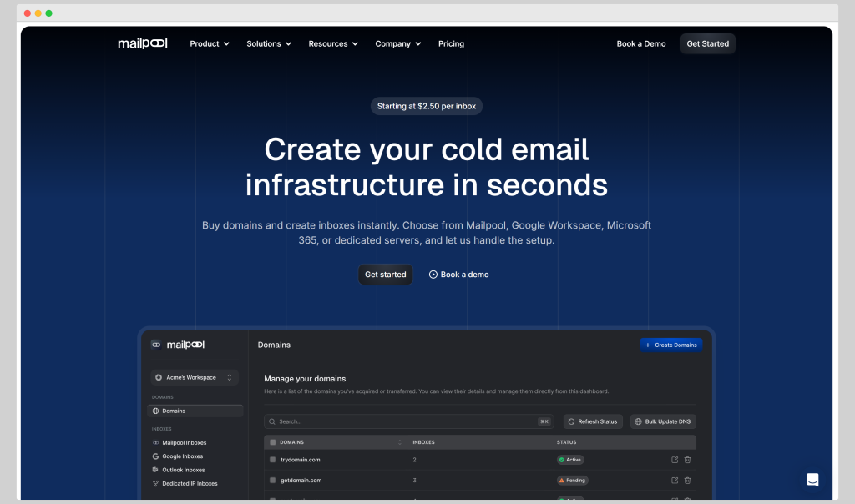855x504 pixels.
Task: Open the chat widget icon
Action: [812, 480]
